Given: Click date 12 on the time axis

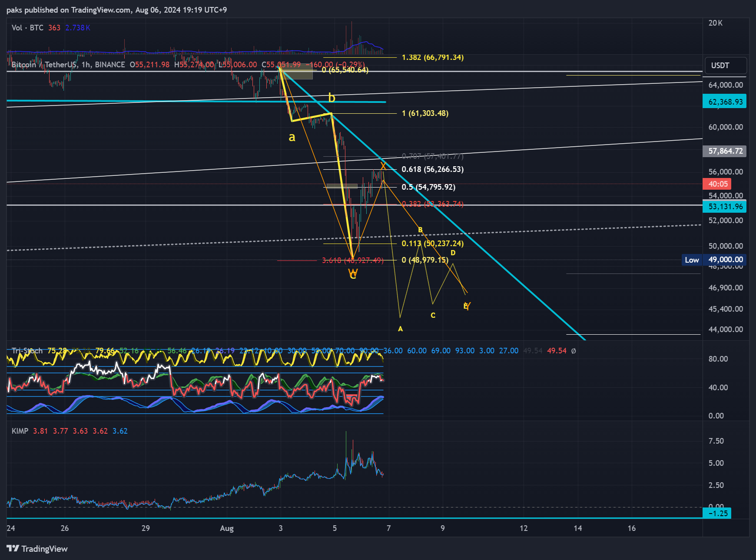Looking at the screenshot, I should click(x=524, y=528).
